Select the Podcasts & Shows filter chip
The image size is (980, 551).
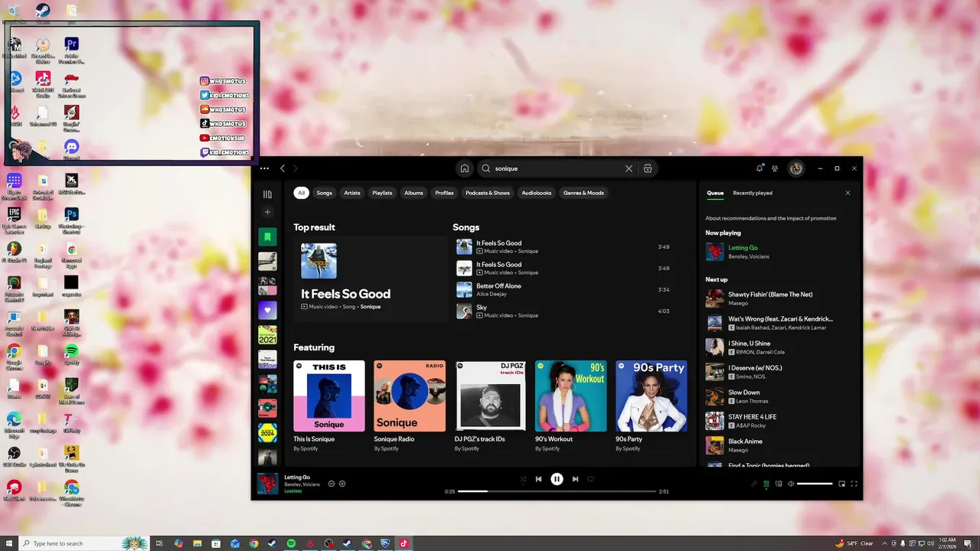(488, 193)
